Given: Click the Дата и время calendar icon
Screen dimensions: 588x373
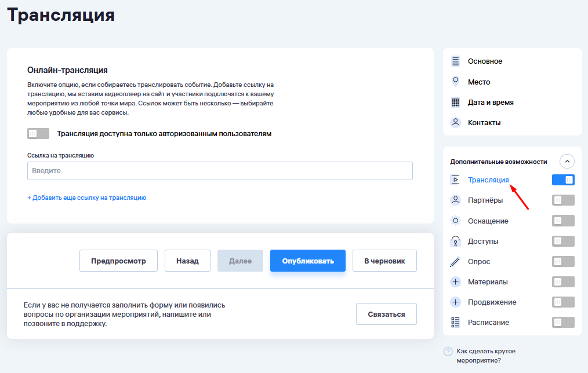Looking at the screenshot, I should (x=455, y=103).
